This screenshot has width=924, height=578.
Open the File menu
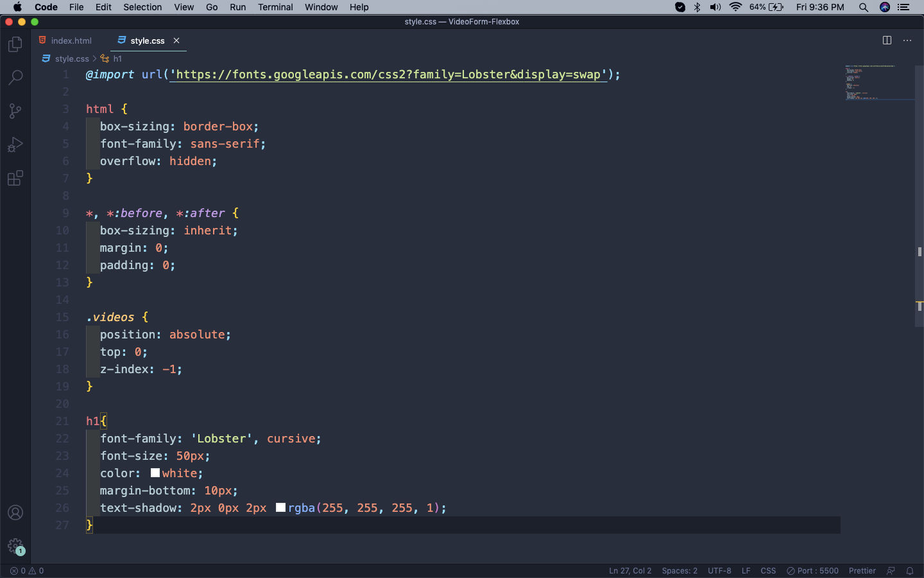pyautogui.click(x=76, y=7)
